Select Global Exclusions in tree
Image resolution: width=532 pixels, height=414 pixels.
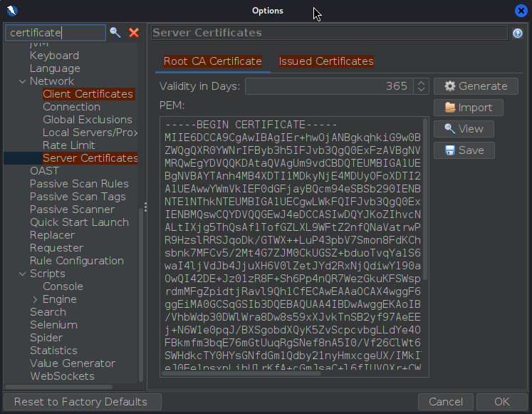point(87,120)
